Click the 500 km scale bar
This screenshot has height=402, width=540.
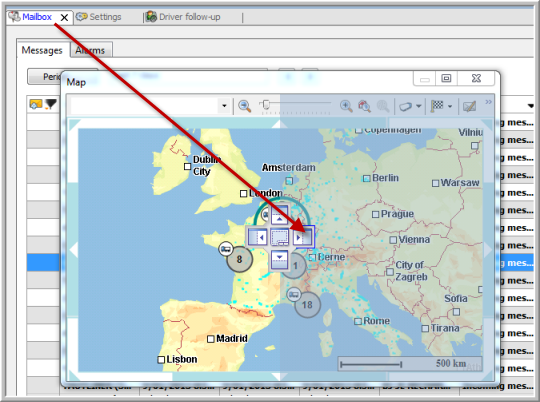(x=410, y=364)
